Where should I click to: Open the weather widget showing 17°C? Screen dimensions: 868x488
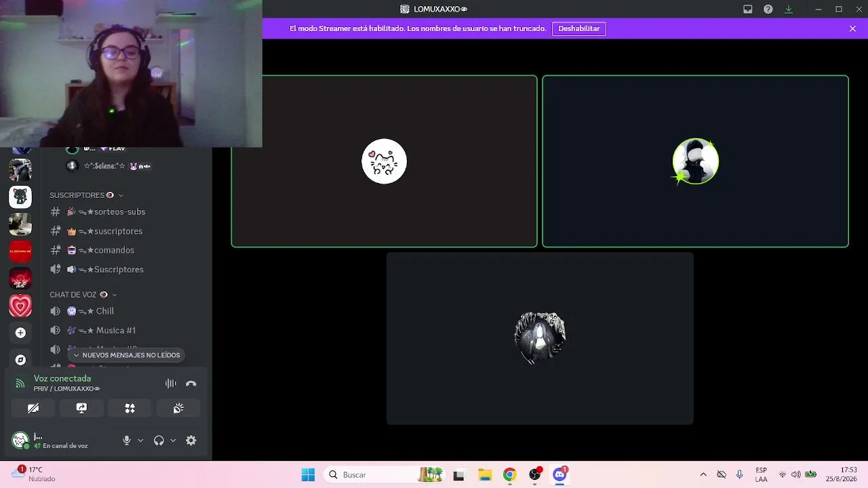[33, 474]
